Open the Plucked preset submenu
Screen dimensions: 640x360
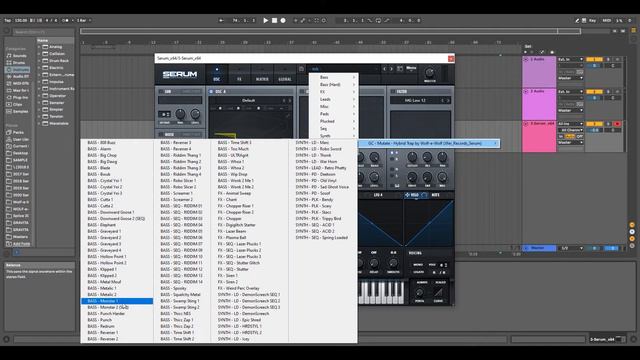[x=333, y=121]
